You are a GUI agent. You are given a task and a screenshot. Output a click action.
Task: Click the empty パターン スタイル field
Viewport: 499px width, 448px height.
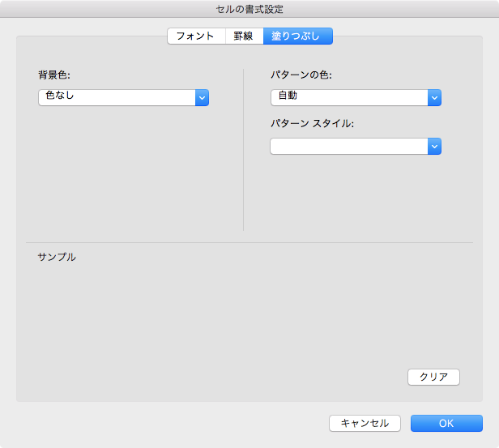[x=348, y=147]
